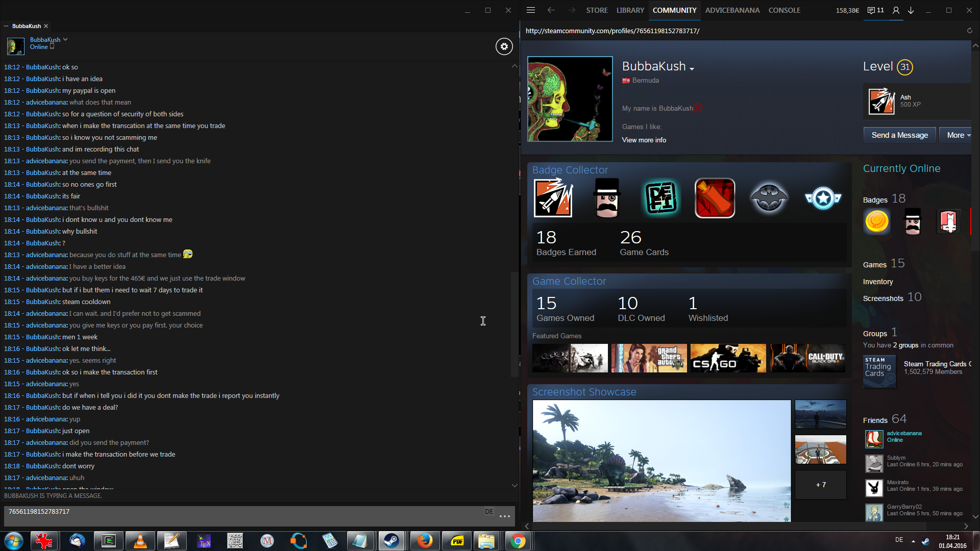Click the Steam hamburger menu icon
The image size is (980, 551).
point(531,10)
